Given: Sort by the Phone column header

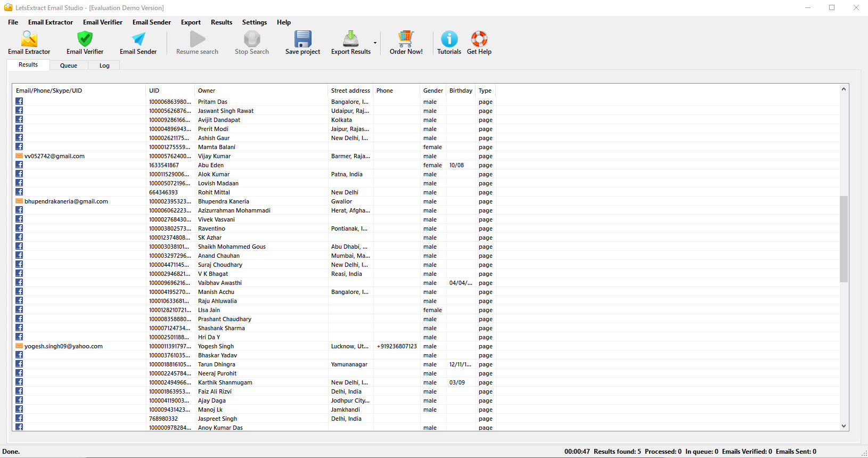Looking at the screenshot, I should click(x=396, y=91).
